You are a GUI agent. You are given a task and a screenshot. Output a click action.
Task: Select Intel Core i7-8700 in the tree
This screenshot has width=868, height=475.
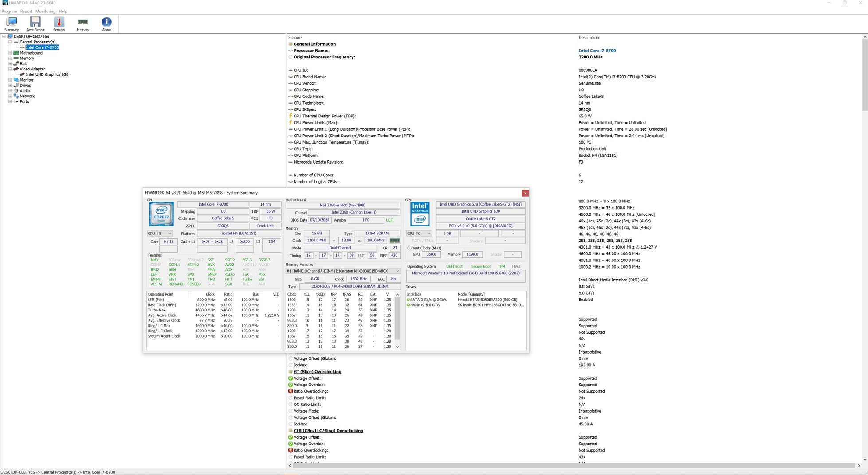[42, 47]
